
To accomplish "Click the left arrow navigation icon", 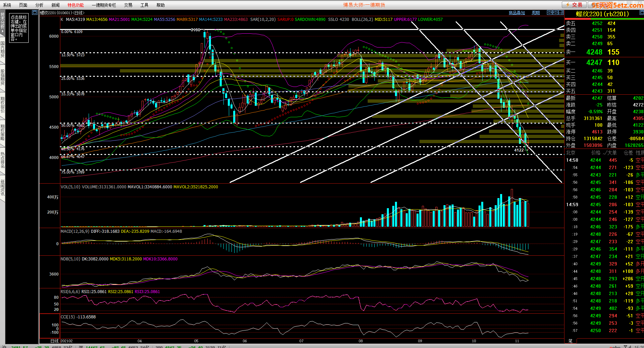I will click(x=550, y=12).
